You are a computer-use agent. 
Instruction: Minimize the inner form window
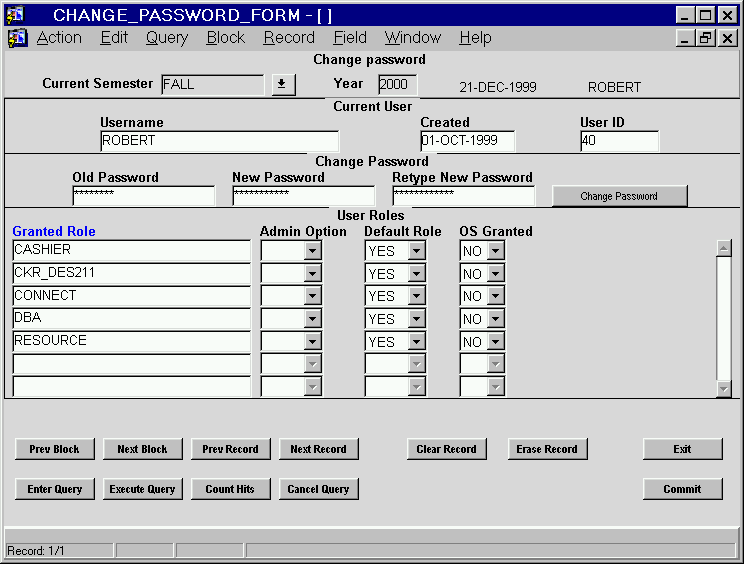685,38
